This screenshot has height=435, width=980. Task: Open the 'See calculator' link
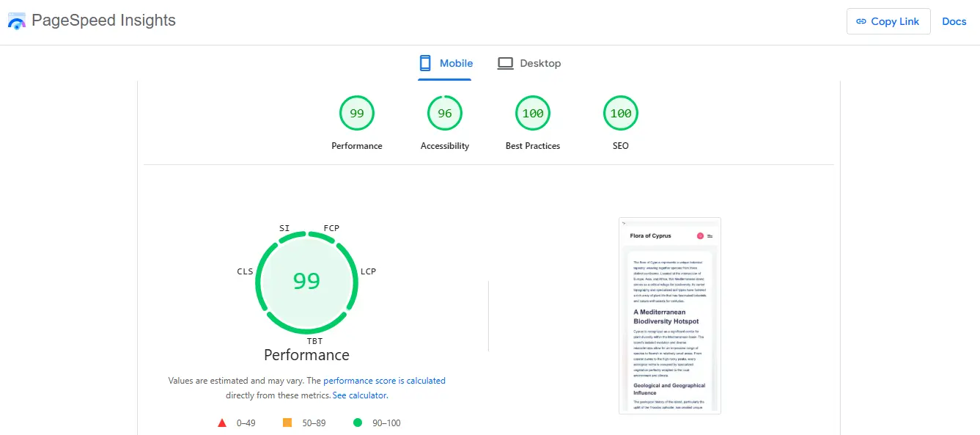coord(359,395)
